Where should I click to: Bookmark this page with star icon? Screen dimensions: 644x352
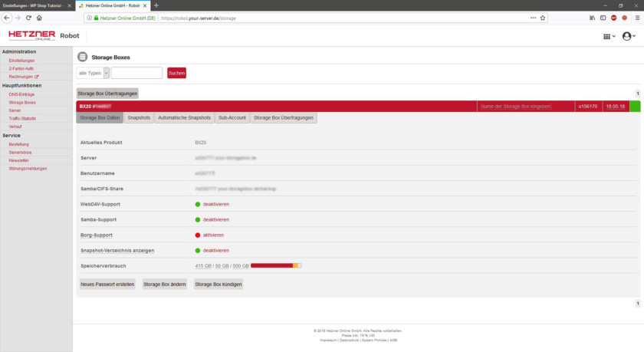point(543,18)
